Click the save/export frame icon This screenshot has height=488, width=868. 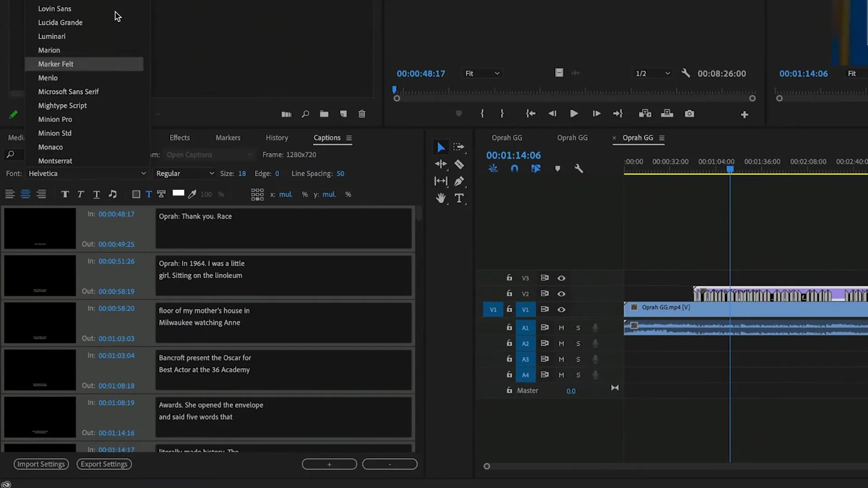(x=689, y=113)
